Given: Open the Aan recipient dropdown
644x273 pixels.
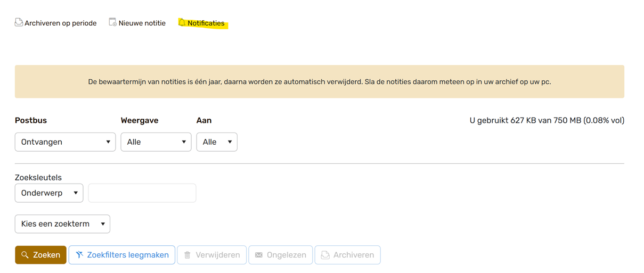Looking at the screenshot, I should point(216,142).
